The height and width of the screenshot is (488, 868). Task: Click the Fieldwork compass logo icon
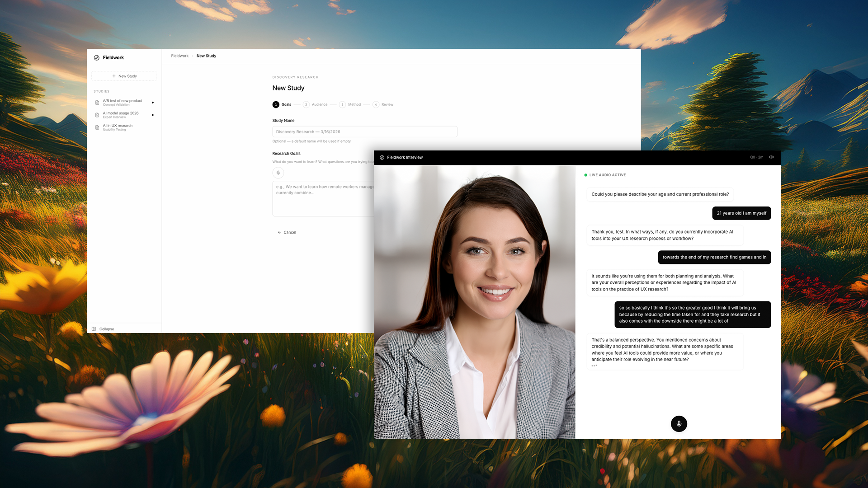[96, 58]
